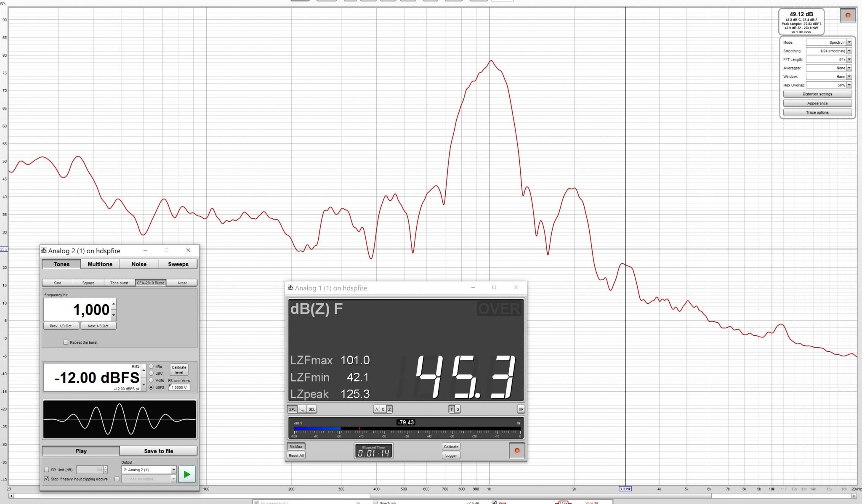
Task: Click the frequency 1,000 Hz input field
Action: 77,310
